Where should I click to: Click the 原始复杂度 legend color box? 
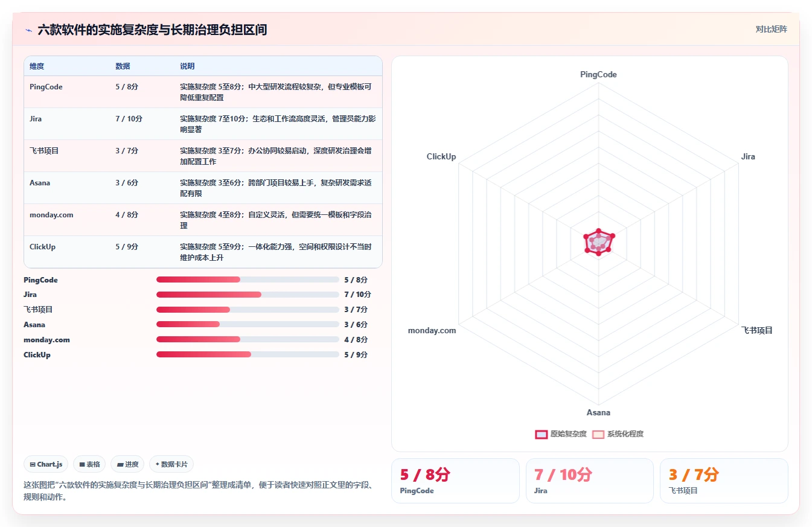click(541, 434)
